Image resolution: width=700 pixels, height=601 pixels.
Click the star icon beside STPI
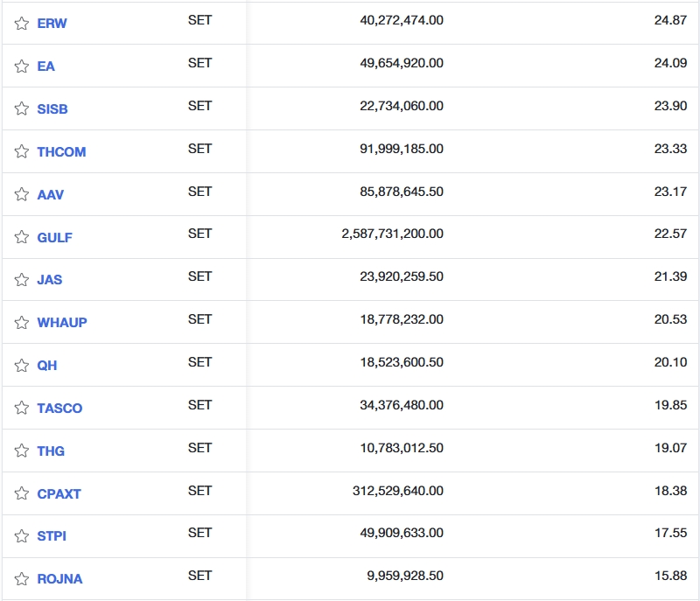point(22,536)
